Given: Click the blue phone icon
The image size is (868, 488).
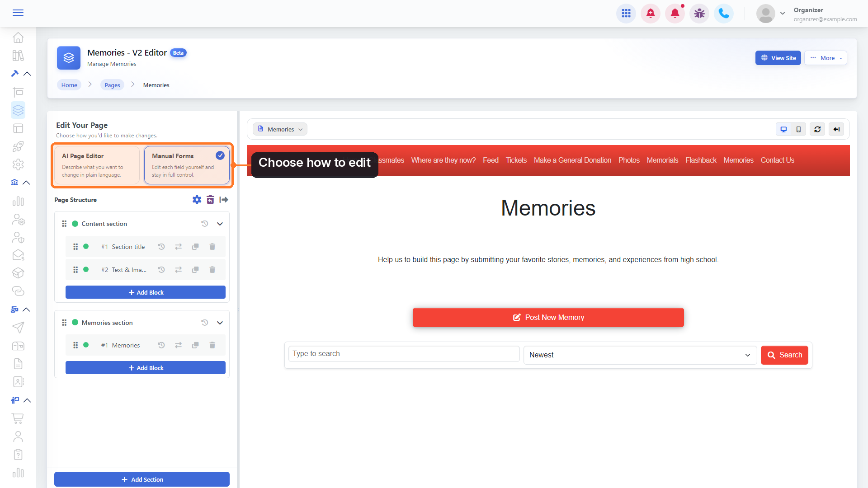Looking at the screenshot, I should (724, 14).
